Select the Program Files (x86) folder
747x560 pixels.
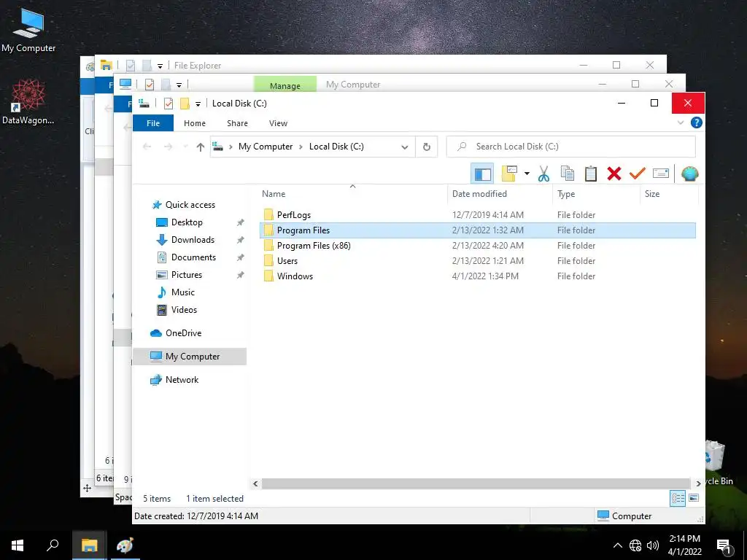(x=314, y=246)
